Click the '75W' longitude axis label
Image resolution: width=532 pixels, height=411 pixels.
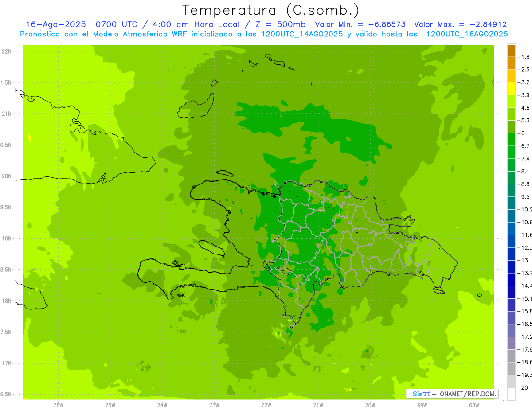click(x=110, y=405)
